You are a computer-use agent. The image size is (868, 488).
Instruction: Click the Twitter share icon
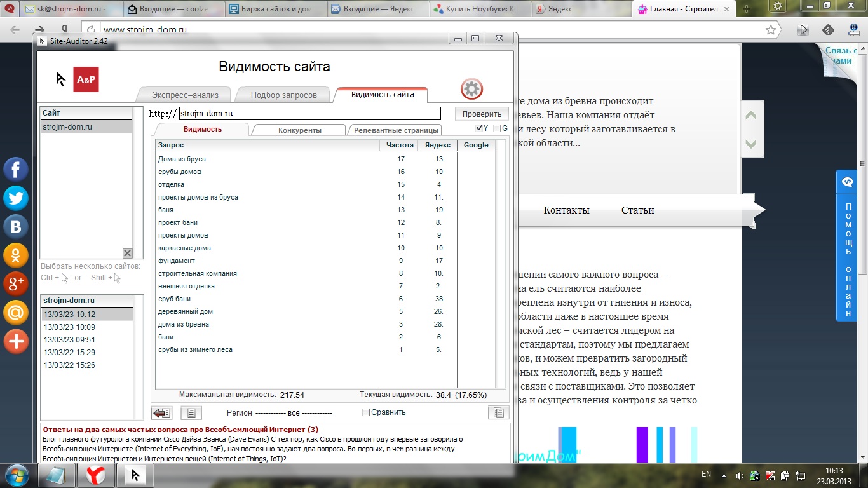click(x=16, y=198)
